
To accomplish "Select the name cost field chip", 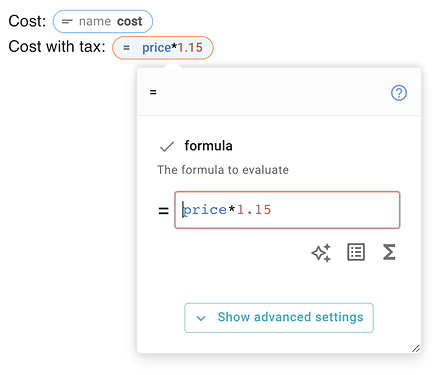I will point(103,21).
